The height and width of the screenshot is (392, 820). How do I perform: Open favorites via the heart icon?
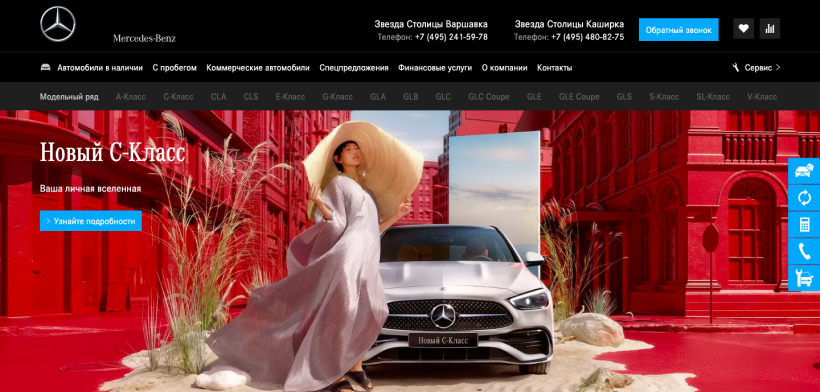coord(743,29)
